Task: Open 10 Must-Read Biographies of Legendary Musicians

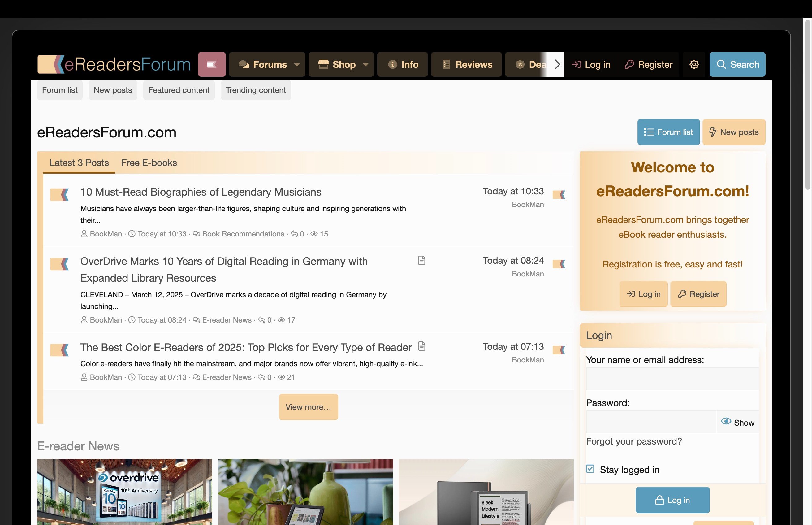Action: pos(201,192)
